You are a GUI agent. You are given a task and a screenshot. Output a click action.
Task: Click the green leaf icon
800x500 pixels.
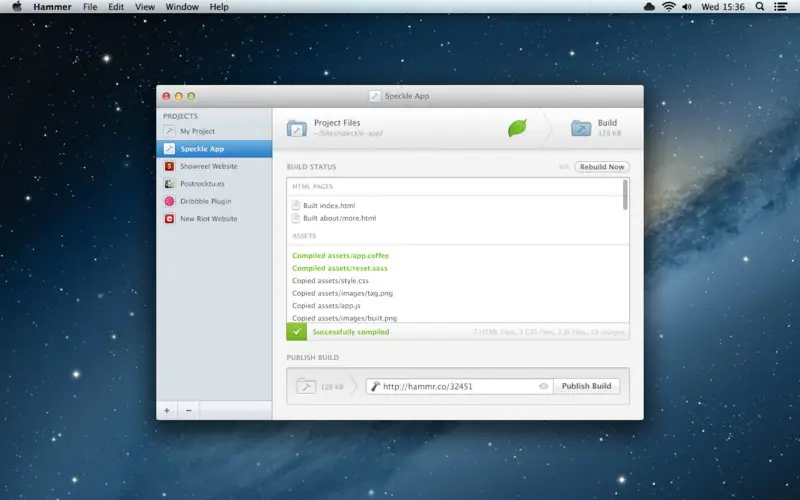point(517,128)
